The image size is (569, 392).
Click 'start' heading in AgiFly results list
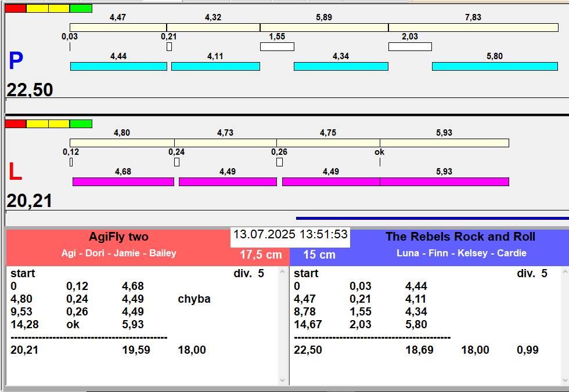pyautogui.click(x=23, y=274)
